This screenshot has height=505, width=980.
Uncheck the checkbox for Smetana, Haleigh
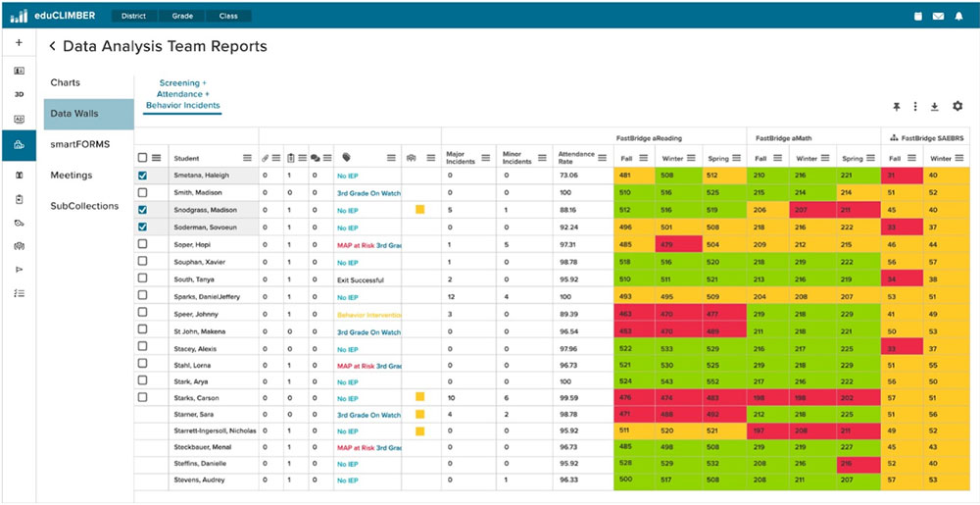[143, 176]
